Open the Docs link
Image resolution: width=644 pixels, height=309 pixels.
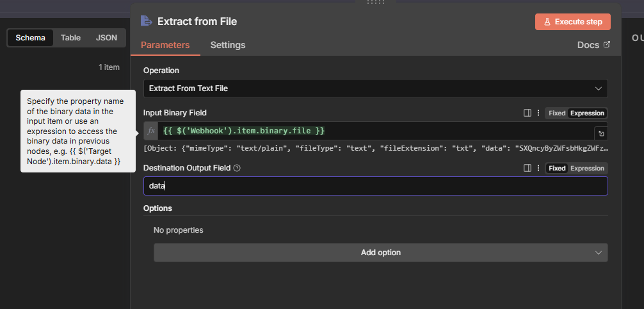point(593,45)
